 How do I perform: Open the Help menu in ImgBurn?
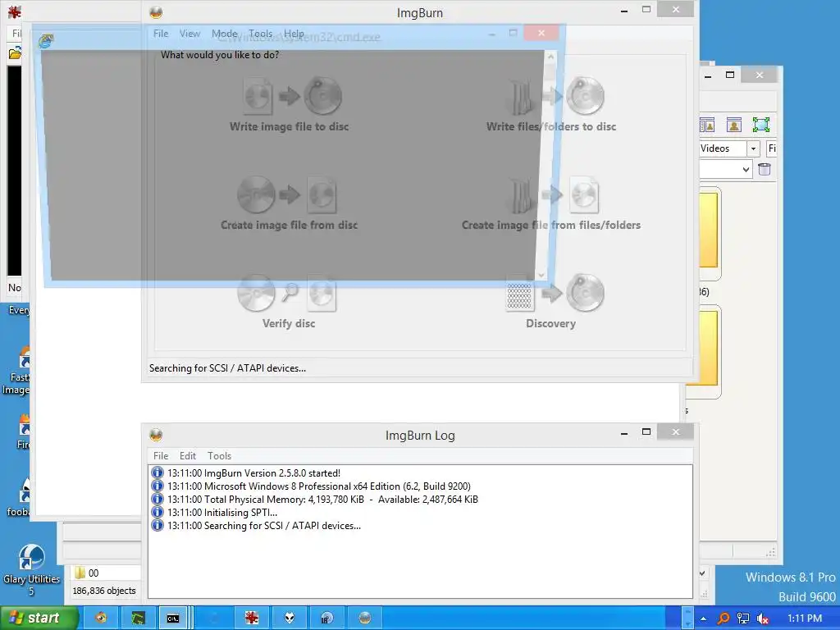(x=294, y=33)
